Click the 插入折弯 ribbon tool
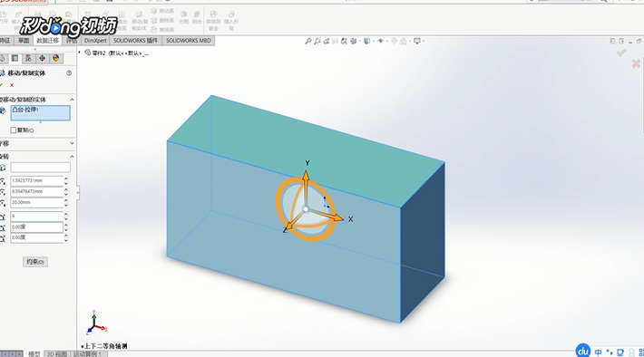This screenshot has height=357, width=644. pos(231,22)
